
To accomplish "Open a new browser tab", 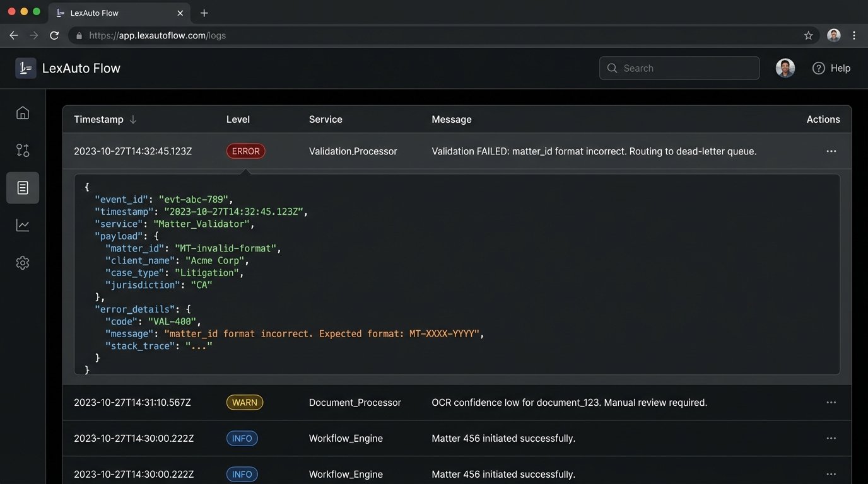I will (x=204, y=13).
